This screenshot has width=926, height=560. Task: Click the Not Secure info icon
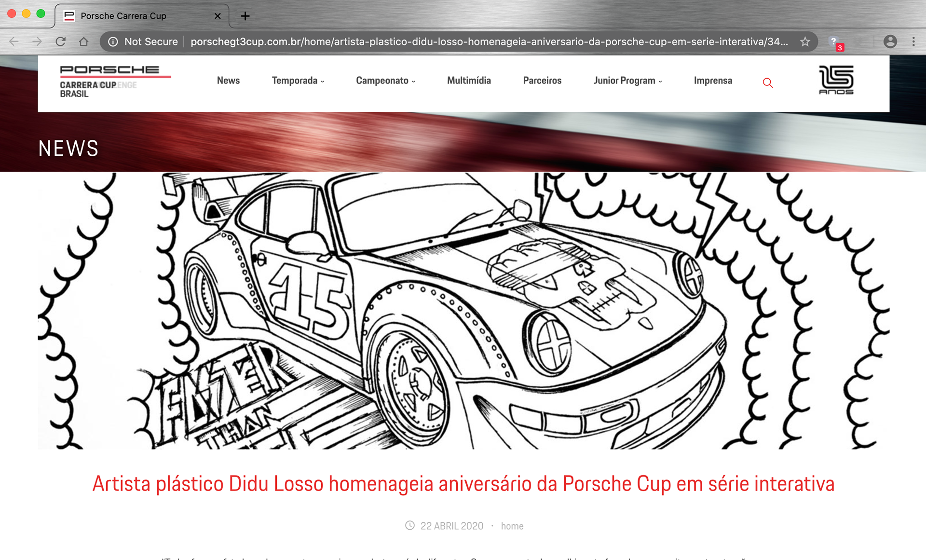tap(112, 41)
